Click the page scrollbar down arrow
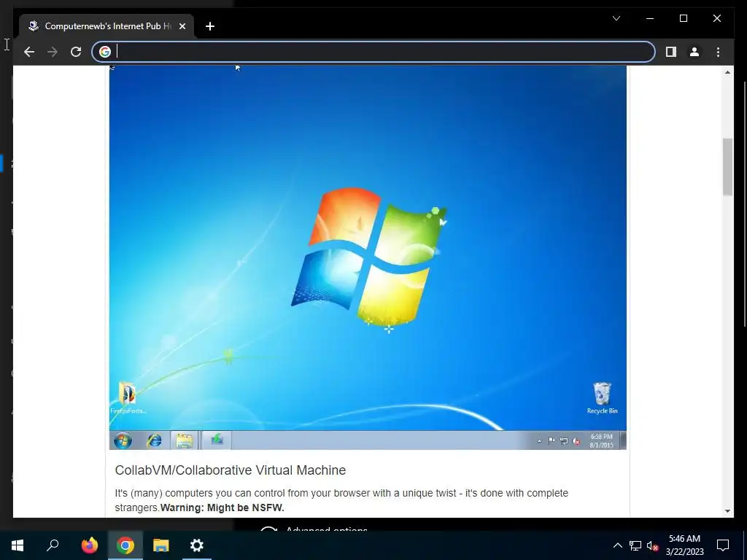747x560 pixels. pos(727,511)
